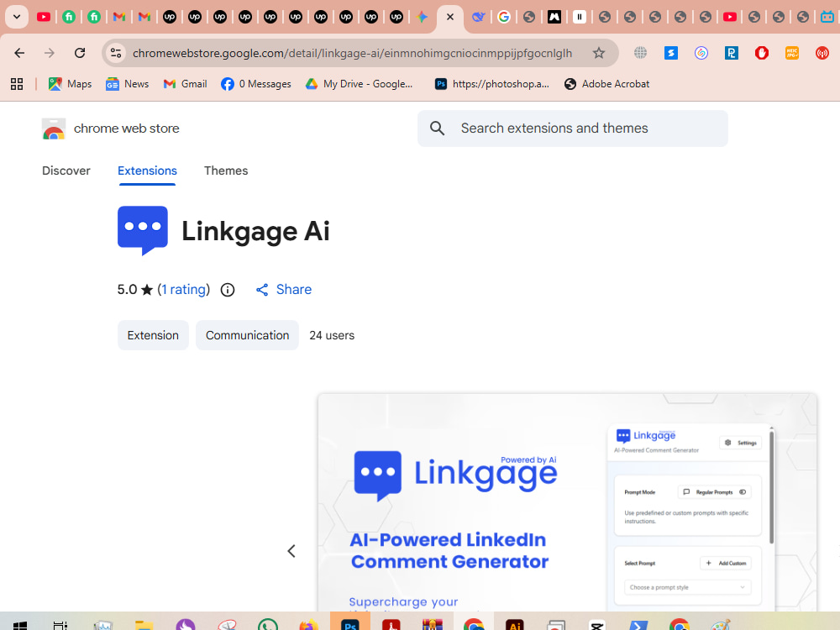Image resolution: width=840 pixels, height=630 pixels.
Task: Switch to the Themes tab
Action: point(226,171)
